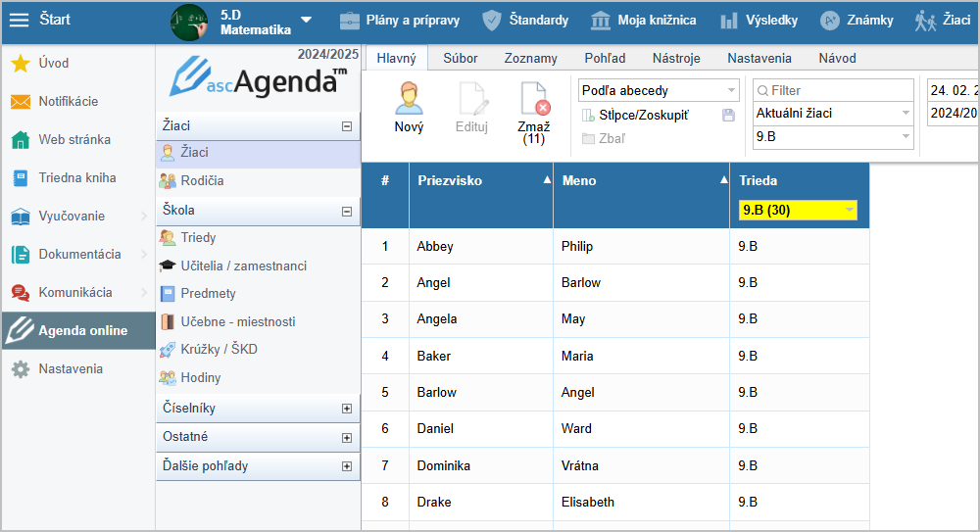The height and width of the screenshot is (532, 980).
Task: Click the Nový new student icon
Action: (x=409, y=101)
